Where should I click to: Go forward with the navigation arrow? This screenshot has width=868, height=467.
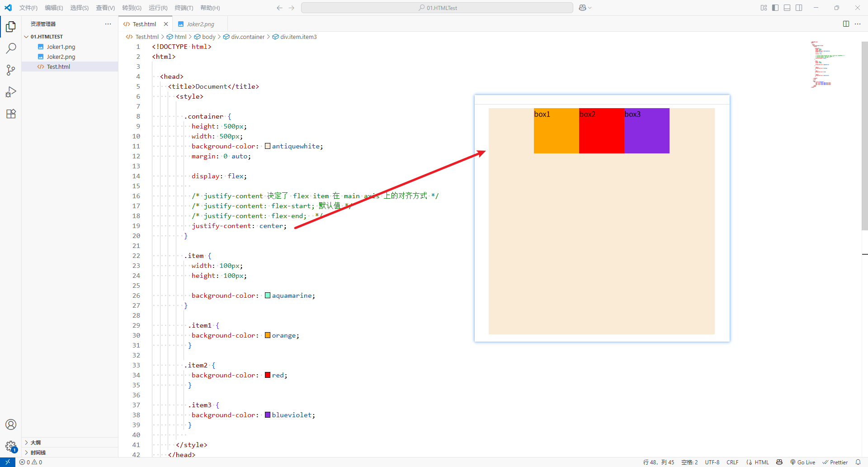point(291,8)
